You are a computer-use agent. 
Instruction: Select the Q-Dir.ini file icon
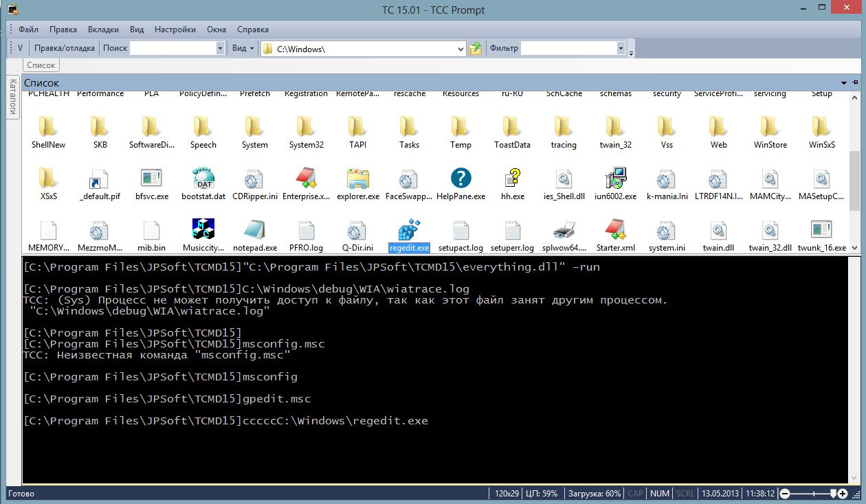358,230
